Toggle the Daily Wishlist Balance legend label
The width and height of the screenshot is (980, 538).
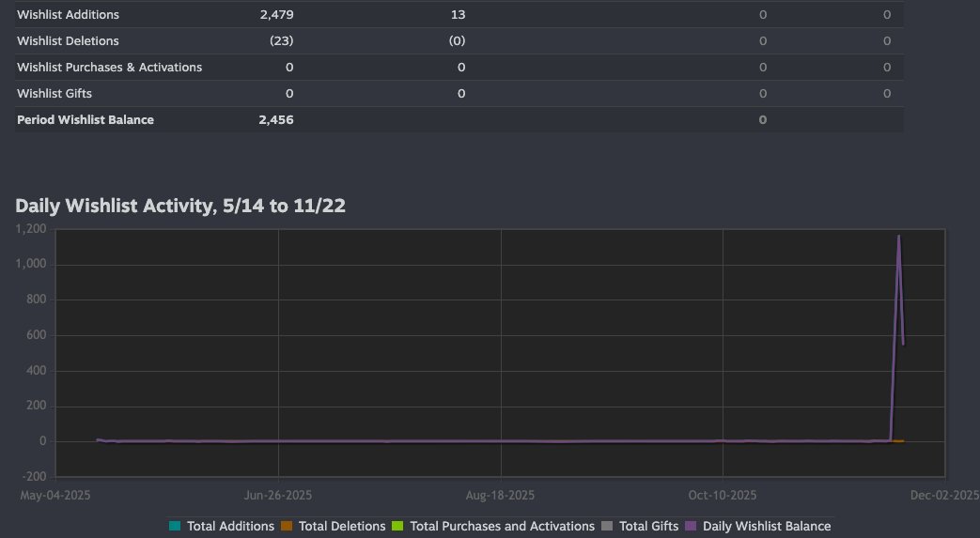tap(767, 526)
